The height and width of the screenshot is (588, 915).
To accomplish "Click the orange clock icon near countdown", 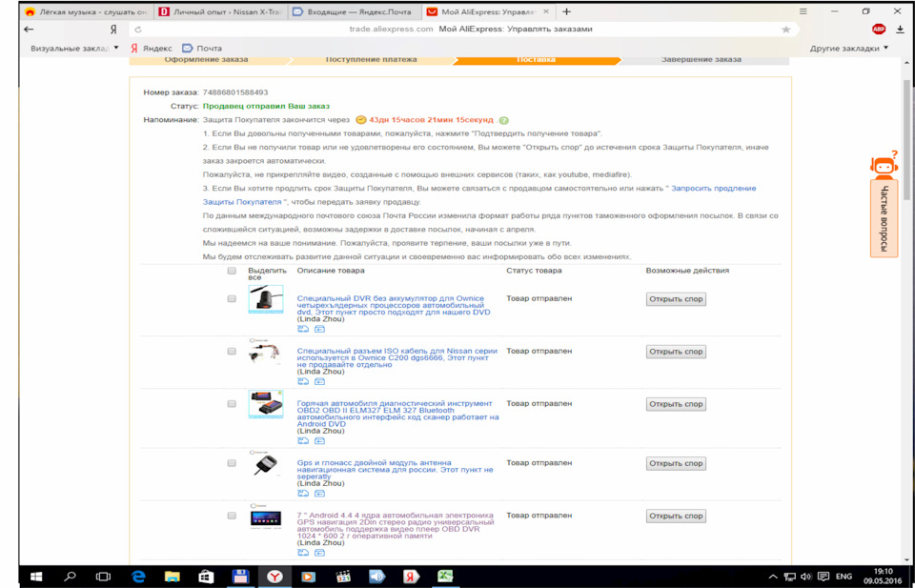I will [360, 120].
